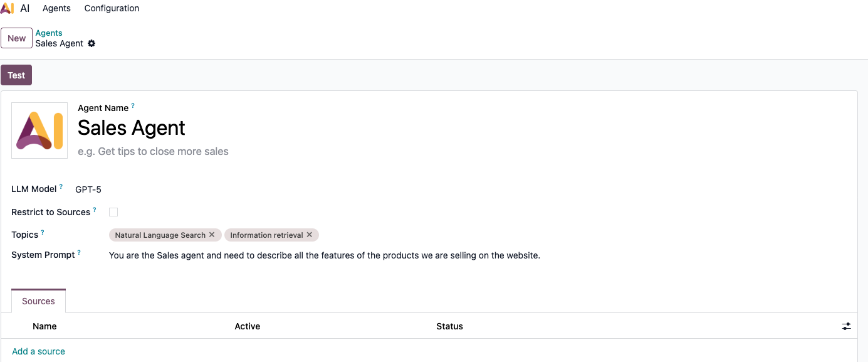The image size is (868, 362).
Task: Click the New button
Action: [16, 38]
